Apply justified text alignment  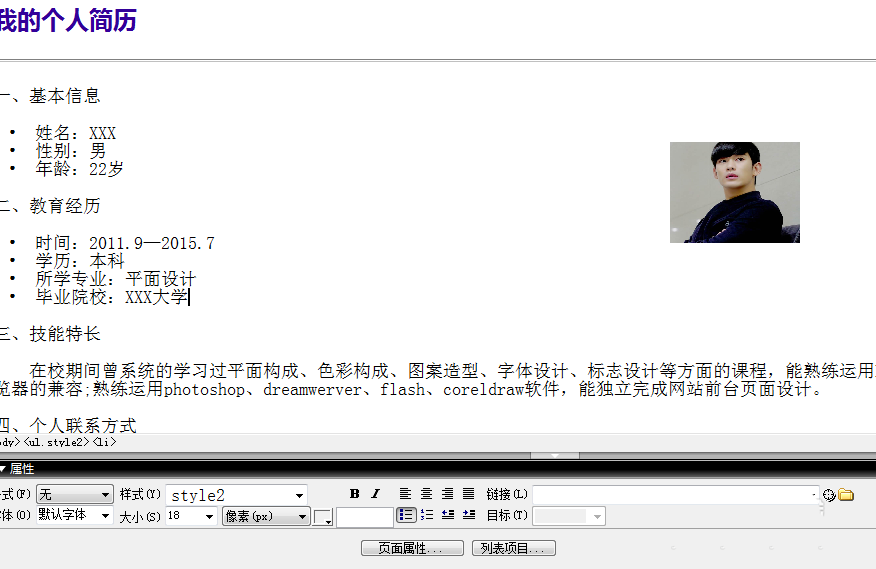(x=469, y=494)
